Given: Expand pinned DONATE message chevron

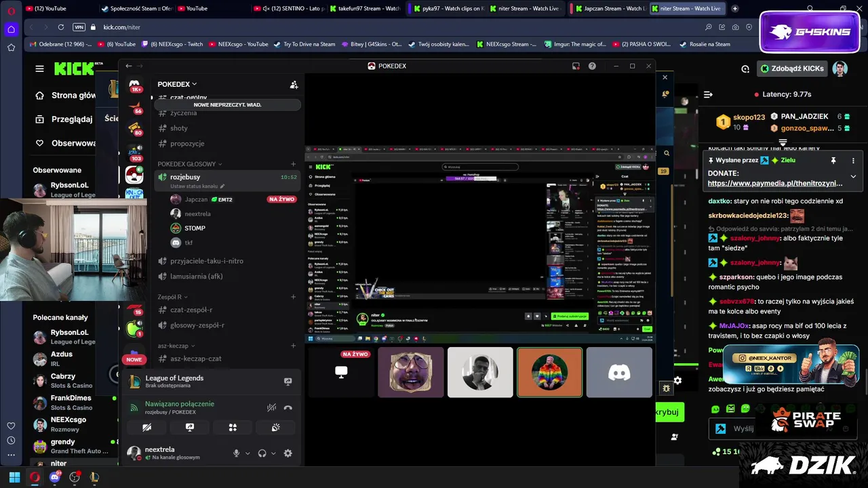Looking at the screenshot, I should [x=853, y=176].
